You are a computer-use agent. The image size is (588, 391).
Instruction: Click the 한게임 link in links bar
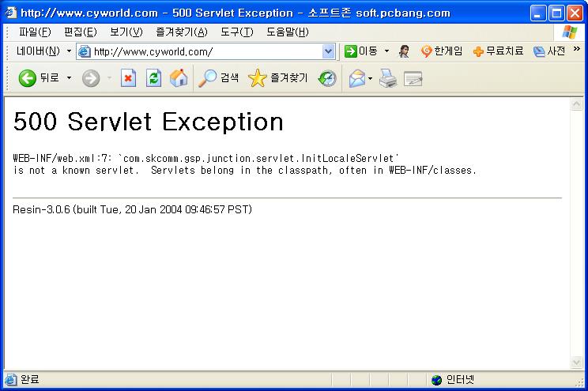pyautogui.click(x=442, y=51)
